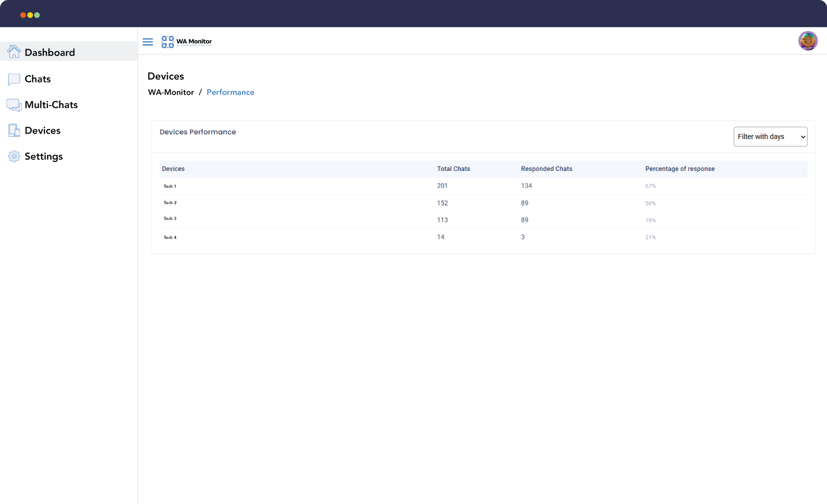Click the Settings gear icon
The height and width of the screenshot is (504, 827).
click(14, 157)
